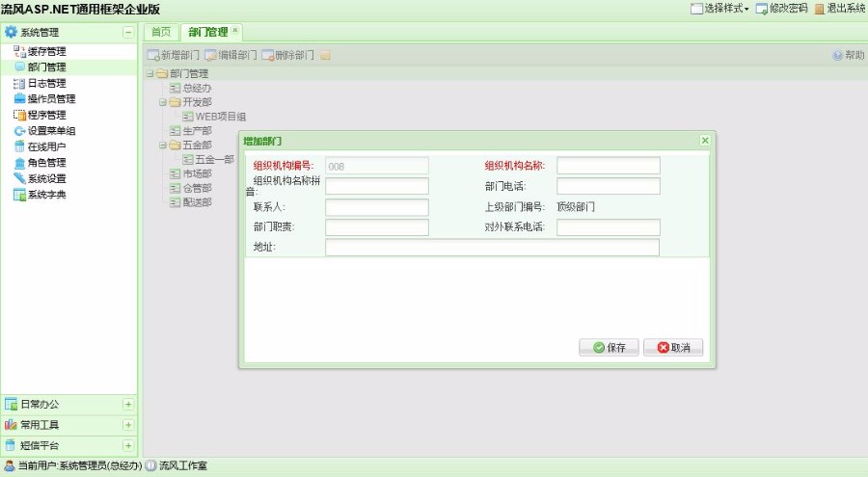868x477 pixels.
Task: Expand the 短信平台 panel
Action: [x=128, y=445]
